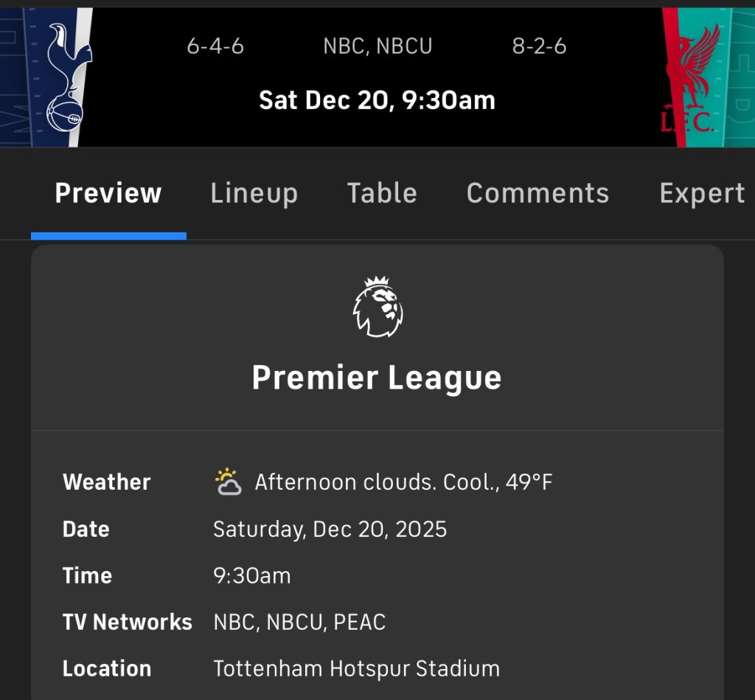Image resolution: width=755 pixels, height=700 pixels.
Task: Open the Tottenham Hotspur Stadium location
Action: [x=356, y=668]
